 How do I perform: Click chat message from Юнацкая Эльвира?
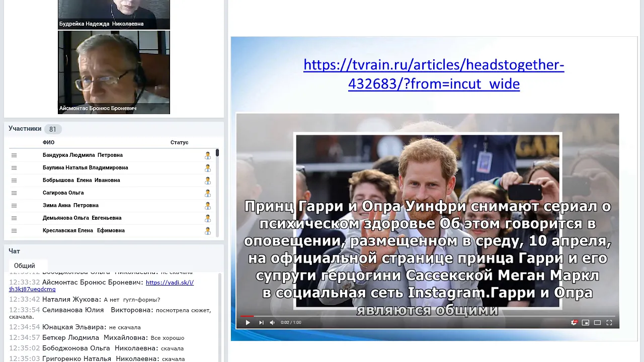coord(75,327)
